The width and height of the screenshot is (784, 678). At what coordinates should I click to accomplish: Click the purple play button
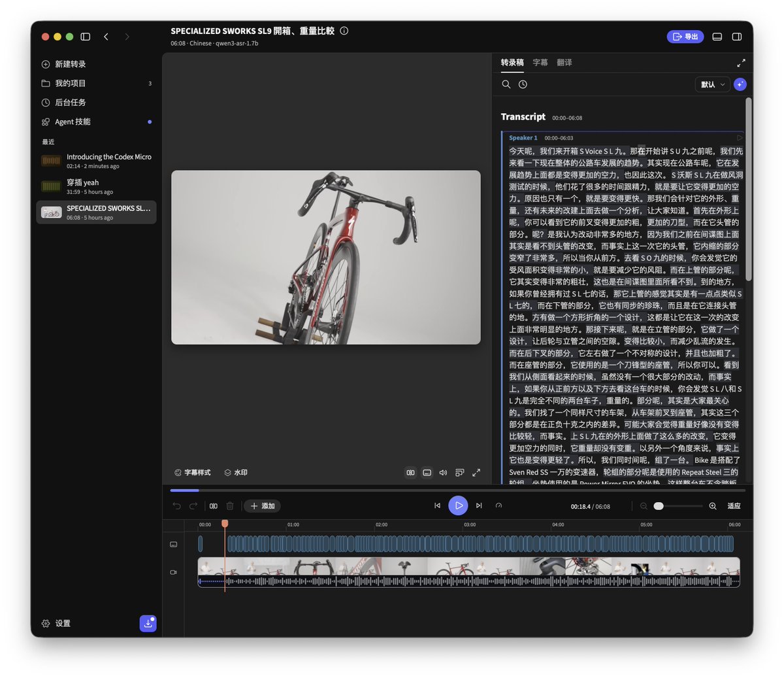[x=458, y=505]
